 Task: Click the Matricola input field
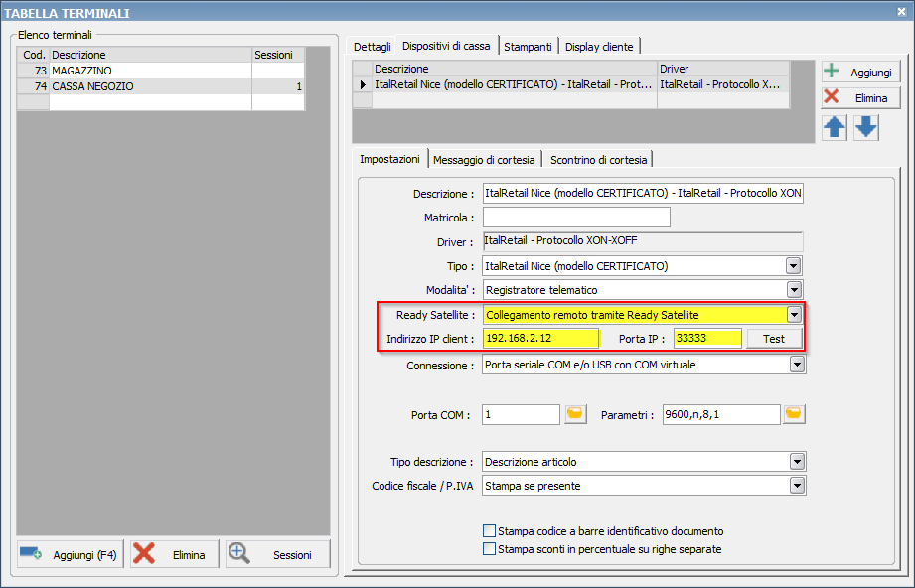click(576, 218)
